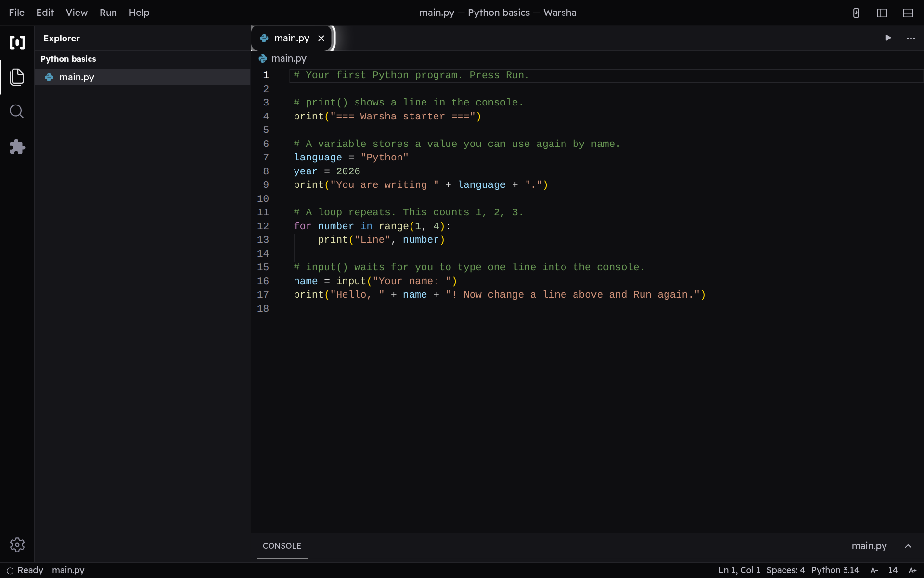The height and width of the screenshot is (578, 924).
Task: Open the File menu
Action: pyautogui.click(x=17, y=13)
